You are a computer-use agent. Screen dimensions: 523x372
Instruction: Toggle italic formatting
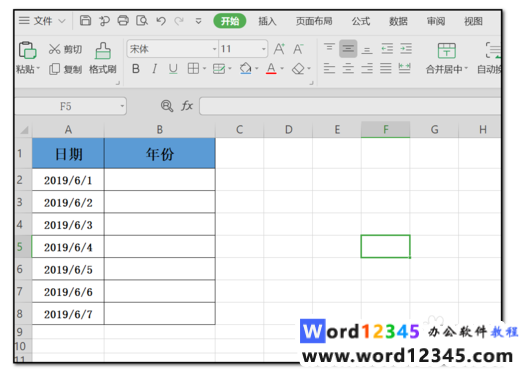click(x=154, y=69)
